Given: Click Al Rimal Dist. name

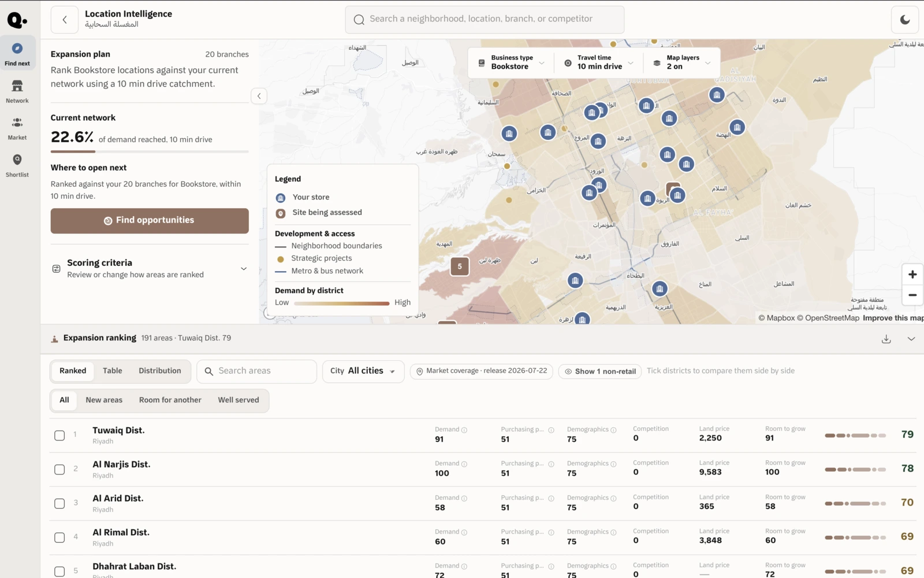Looking at the screenshot, I should [x=121, y=532].
